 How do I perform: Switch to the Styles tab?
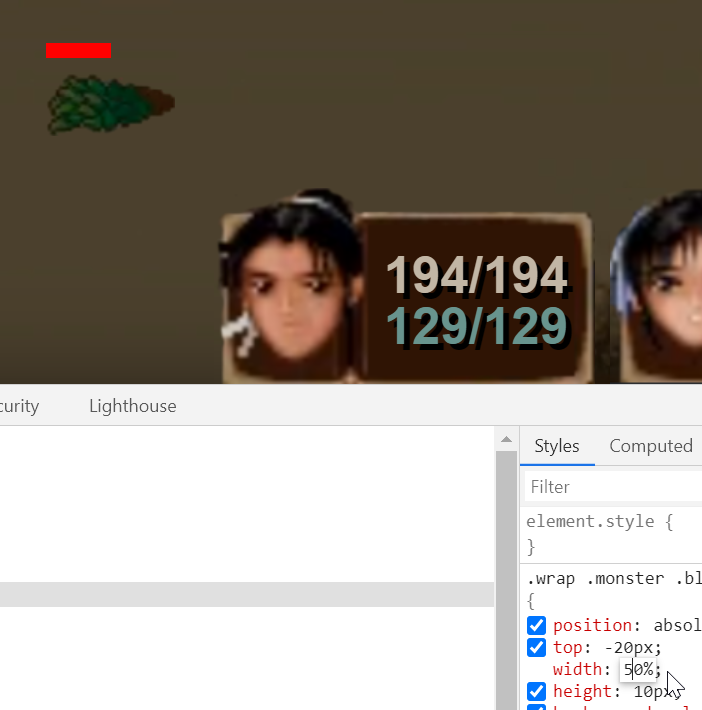click(557, 446)
